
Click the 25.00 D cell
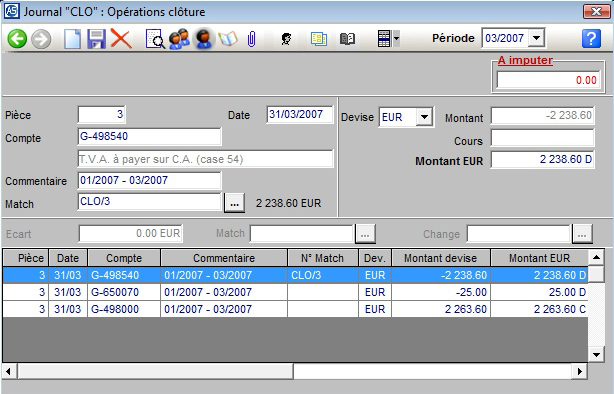click(540, 292)
